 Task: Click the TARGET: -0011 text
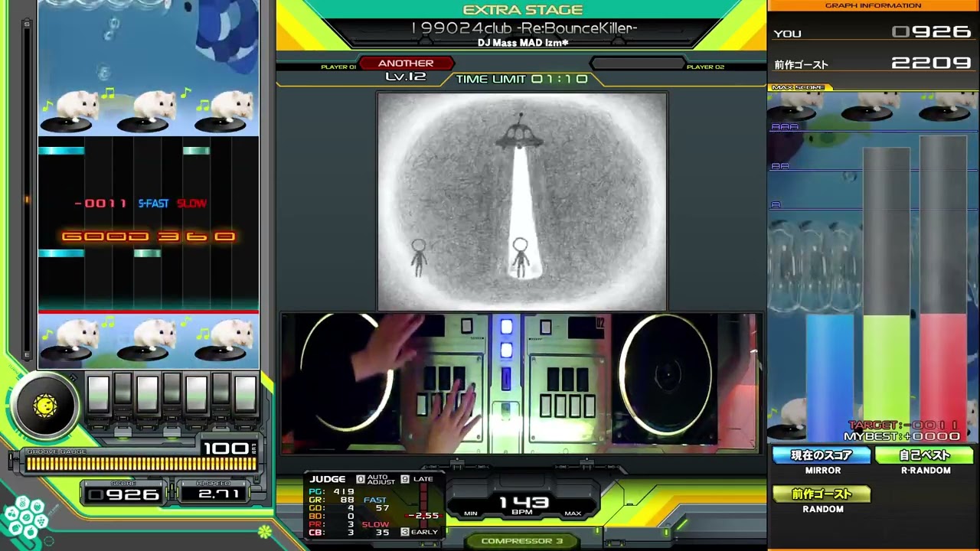click(903, 425)
